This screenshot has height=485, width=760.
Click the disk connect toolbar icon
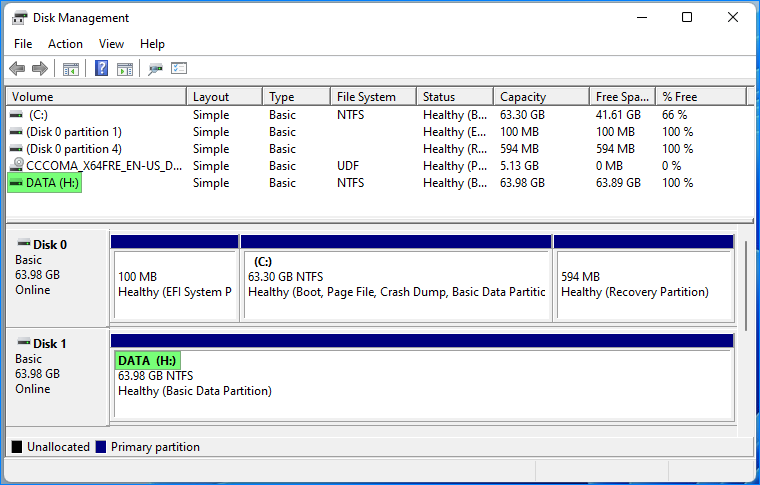pyautogui.click(x=155, y=69)
